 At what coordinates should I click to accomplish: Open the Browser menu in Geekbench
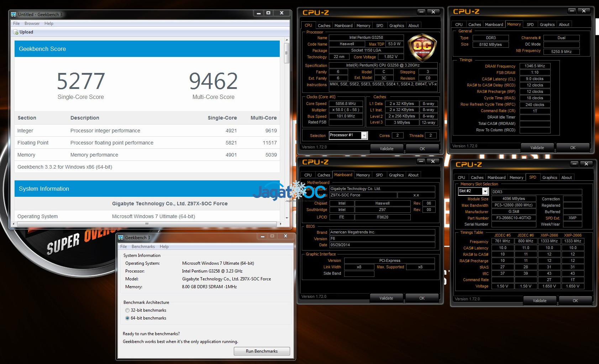click(x=32, y=23)
